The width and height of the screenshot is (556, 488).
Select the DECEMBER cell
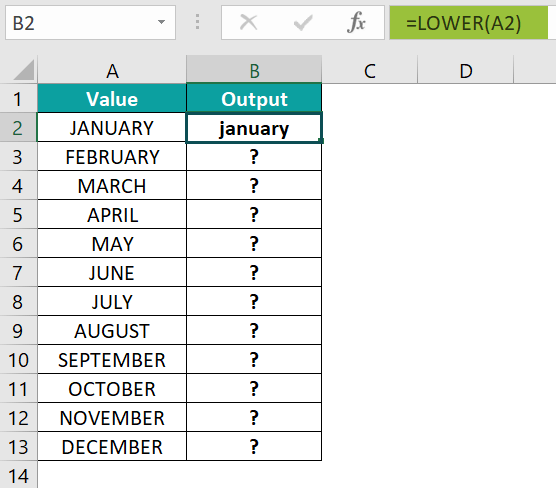[x=112, y=447]
